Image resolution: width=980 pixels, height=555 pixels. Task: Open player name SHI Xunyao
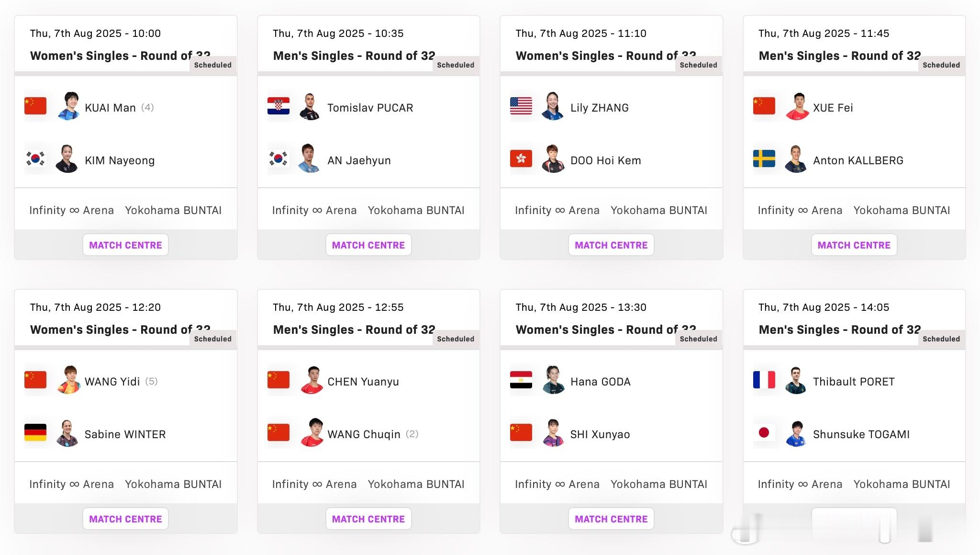(x=600, y=434)
